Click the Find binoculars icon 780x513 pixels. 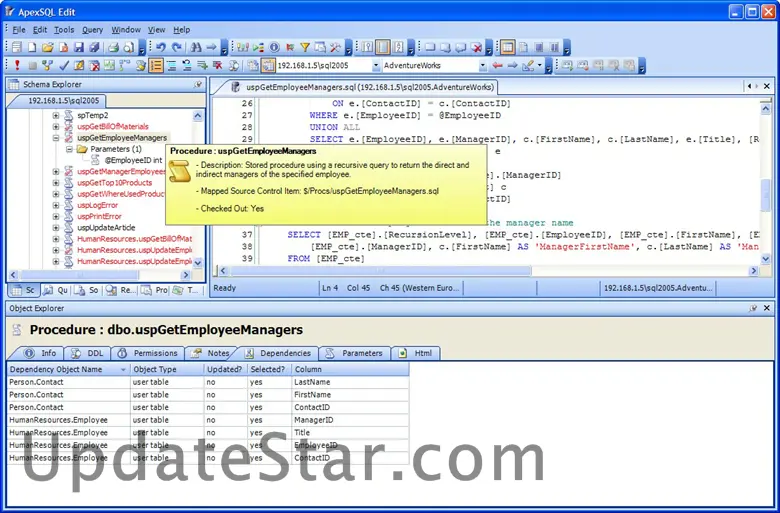tap(196, 48)
